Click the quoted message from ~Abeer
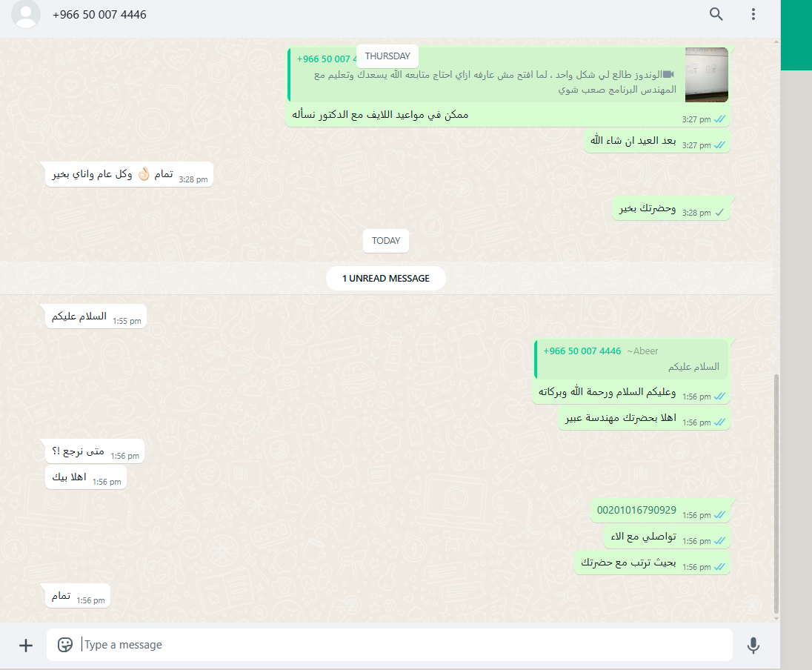Image resolution: width=812 pixels, height=670 pixels. tap(631, 359)
